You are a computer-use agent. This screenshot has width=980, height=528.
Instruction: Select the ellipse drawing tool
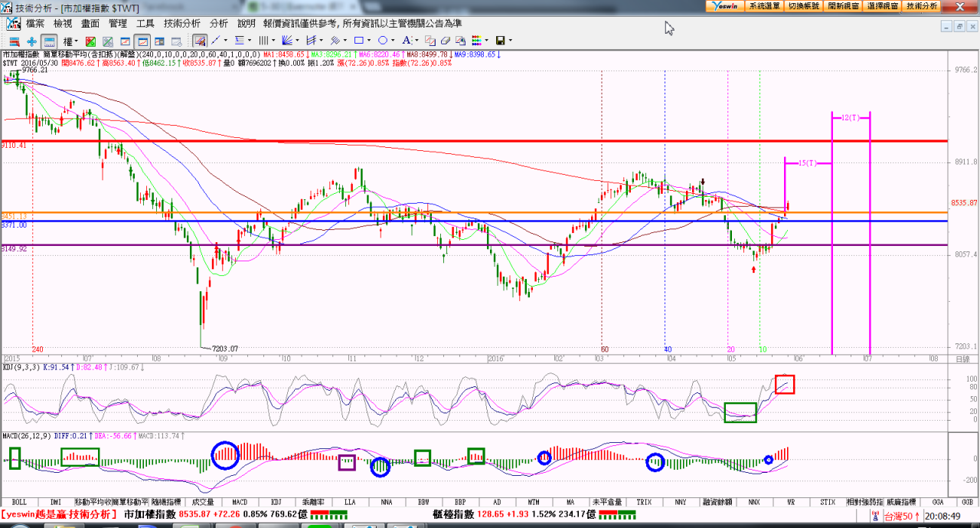[x=382, y=41]
